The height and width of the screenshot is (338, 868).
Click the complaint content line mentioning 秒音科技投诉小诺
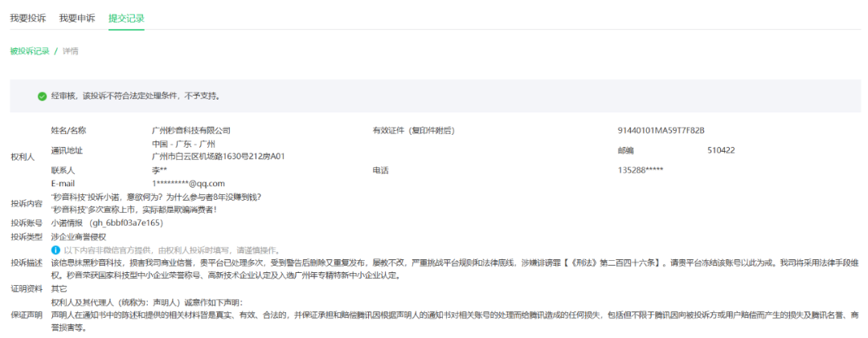point(155,197)
